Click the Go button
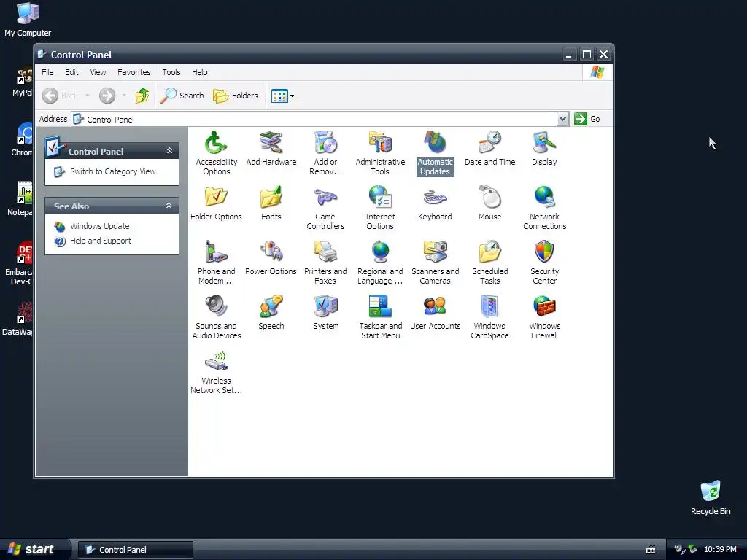Viewport: 747px width, 560px height. 587,119
